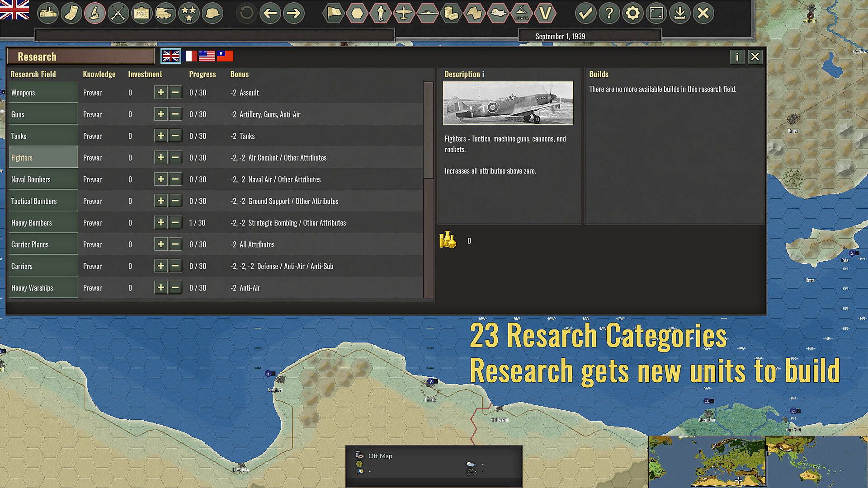Toggle the airplane hexagon map filter
This screenshot has height=488, width=868.
[404, 13]
